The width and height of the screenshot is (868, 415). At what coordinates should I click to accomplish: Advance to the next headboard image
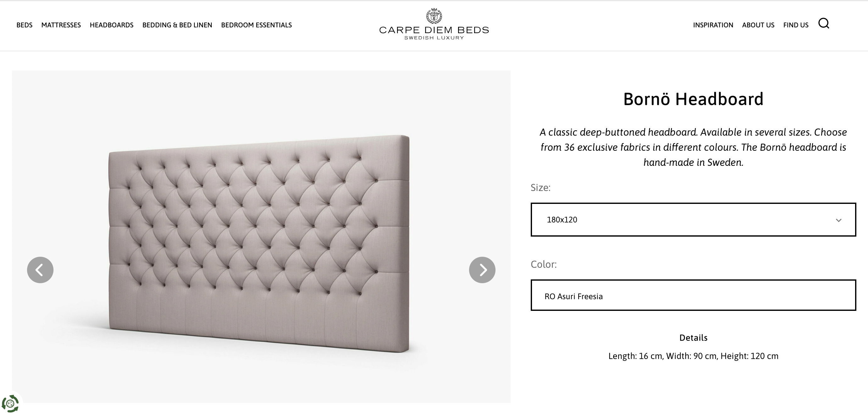coord(482,270)
